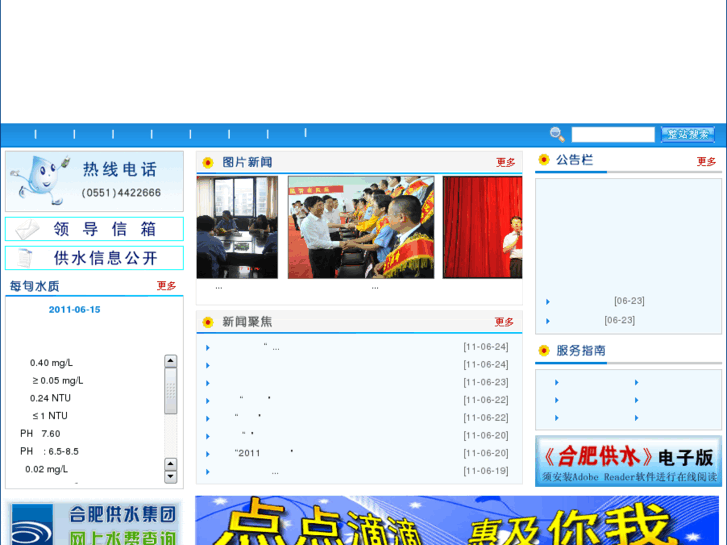Click second-row left arrow in 服务指南

[557, 400]
